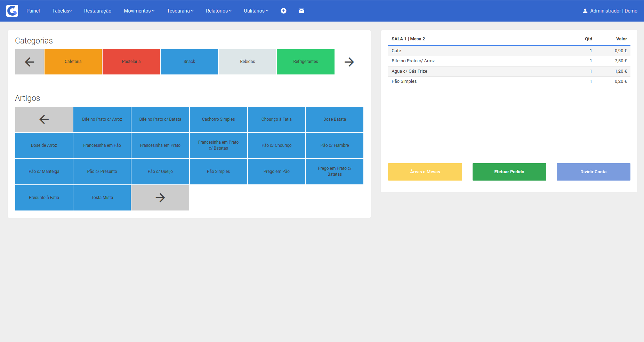Go to the Restauração page

98,11
